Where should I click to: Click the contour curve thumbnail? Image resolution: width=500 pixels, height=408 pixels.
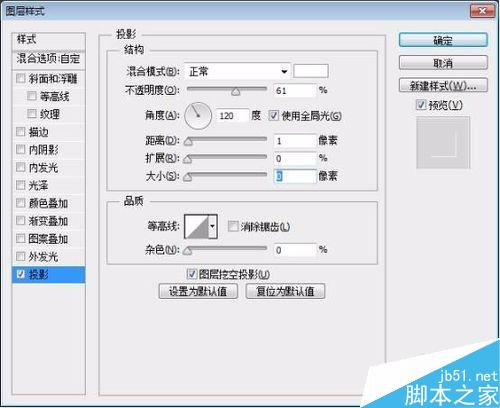coord(197,227)
